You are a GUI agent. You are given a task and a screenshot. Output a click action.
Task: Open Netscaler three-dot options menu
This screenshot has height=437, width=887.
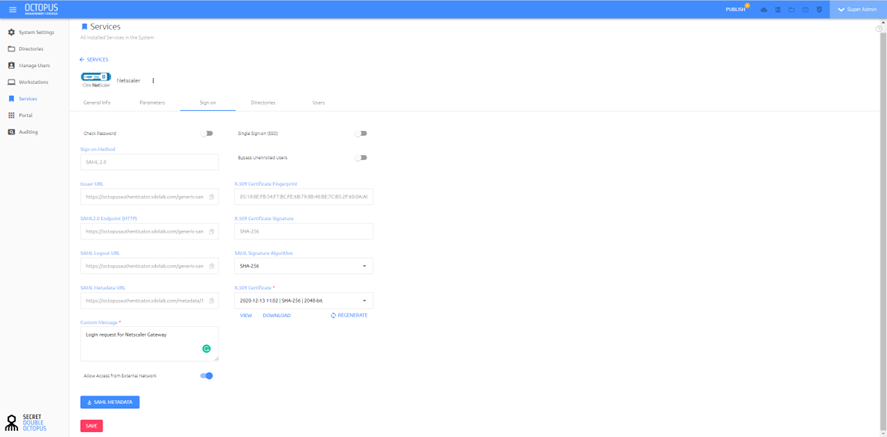[153, 80]
